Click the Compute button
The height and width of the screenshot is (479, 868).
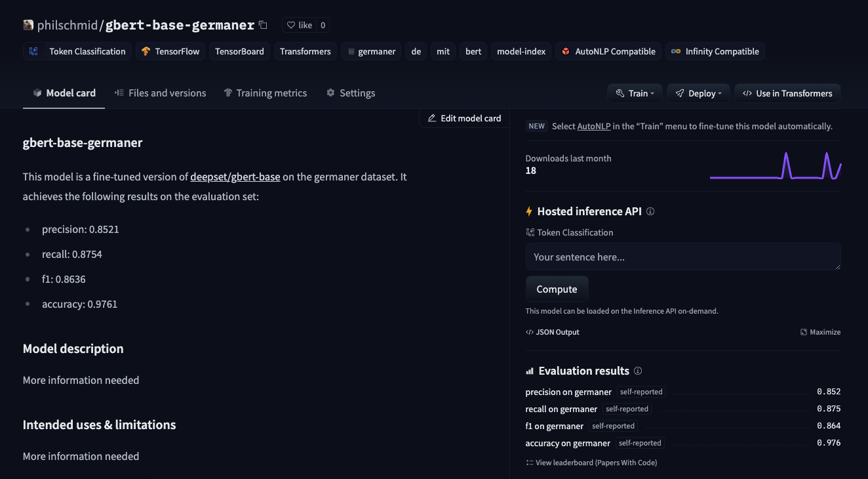point(557,289)
